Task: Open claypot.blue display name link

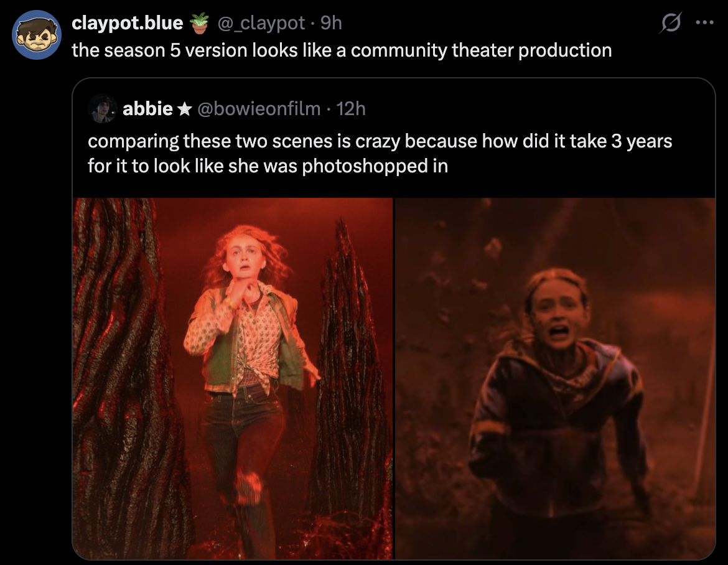Action: tap(127, 23)
